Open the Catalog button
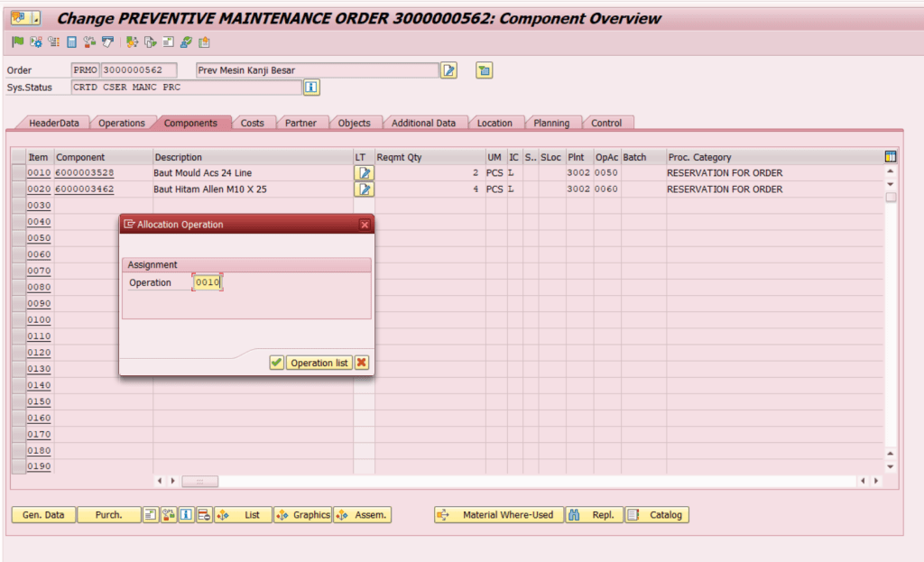 [658, 515]
